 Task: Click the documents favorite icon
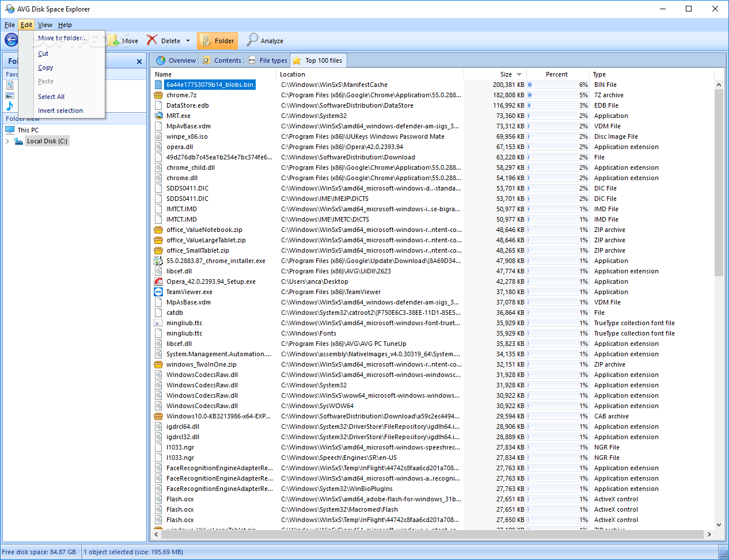tap(10, 85)
